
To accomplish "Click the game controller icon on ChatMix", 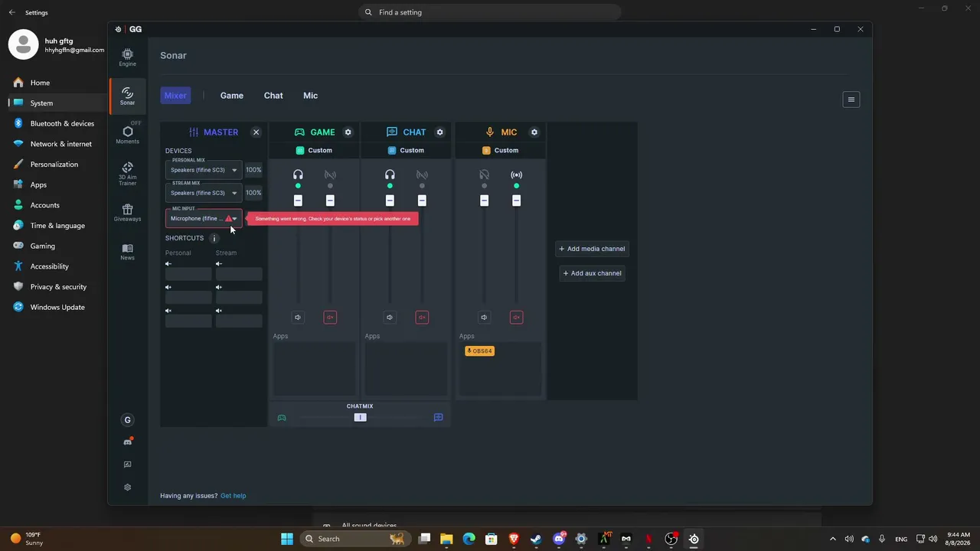I will tap(282, 418).
